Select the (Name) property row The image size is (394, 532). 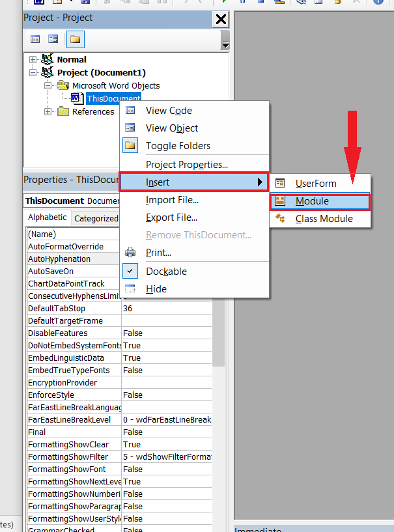(x=73, y=234)
